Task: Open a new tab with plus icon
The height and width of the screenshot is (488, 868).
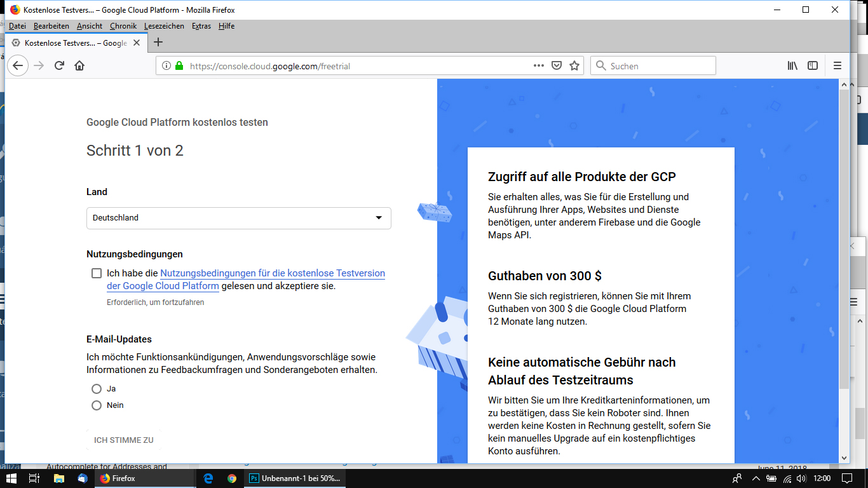Action: click(x=159, y=43)
